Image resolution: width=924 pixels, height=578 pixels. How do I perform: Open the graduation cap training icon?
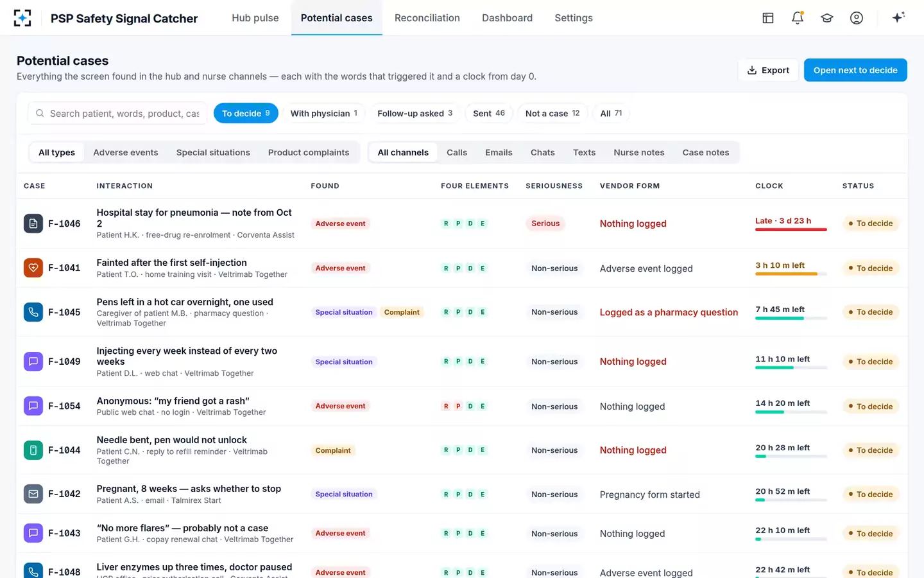pyautogui.click(x=827, y=18)
